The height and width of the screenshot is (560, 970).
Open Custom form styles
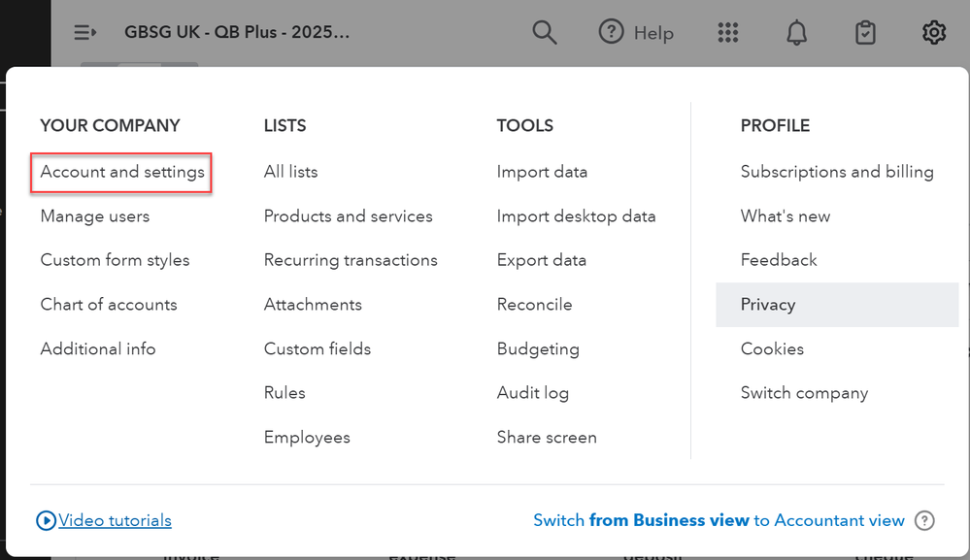[116, 260]
